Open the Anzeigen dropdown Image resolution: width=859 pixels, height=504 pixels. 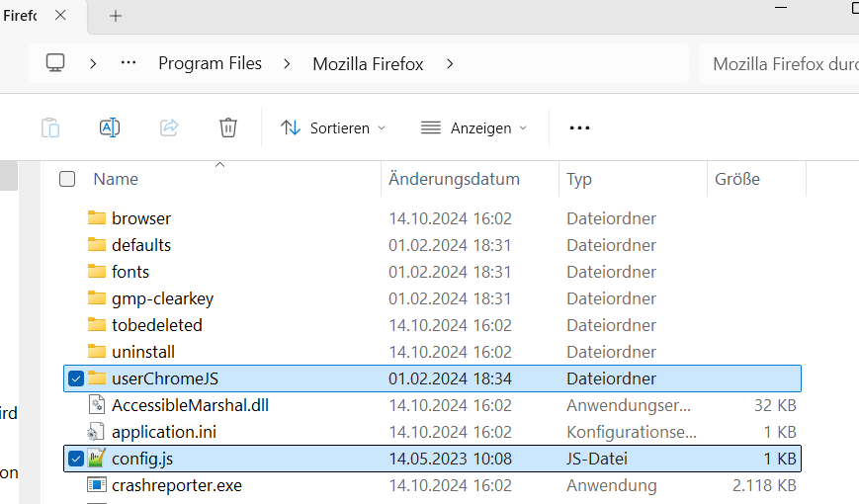[473, 127]
